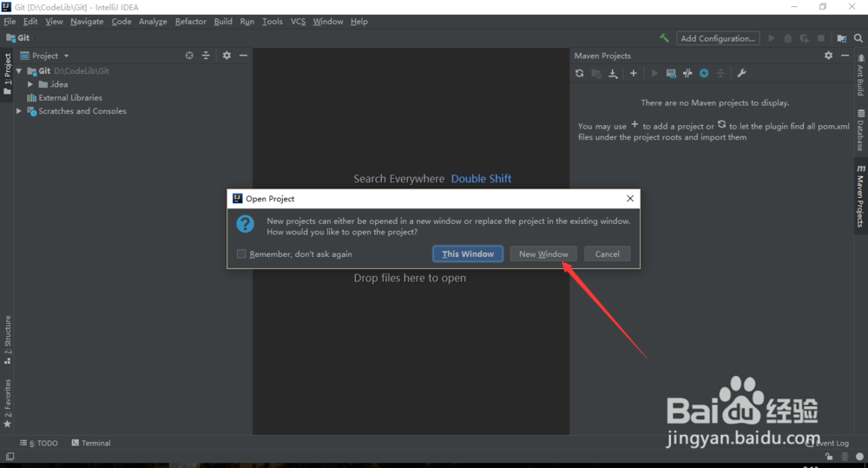
Task: Click Add Configuration... button
Action: tap(718, 38)
